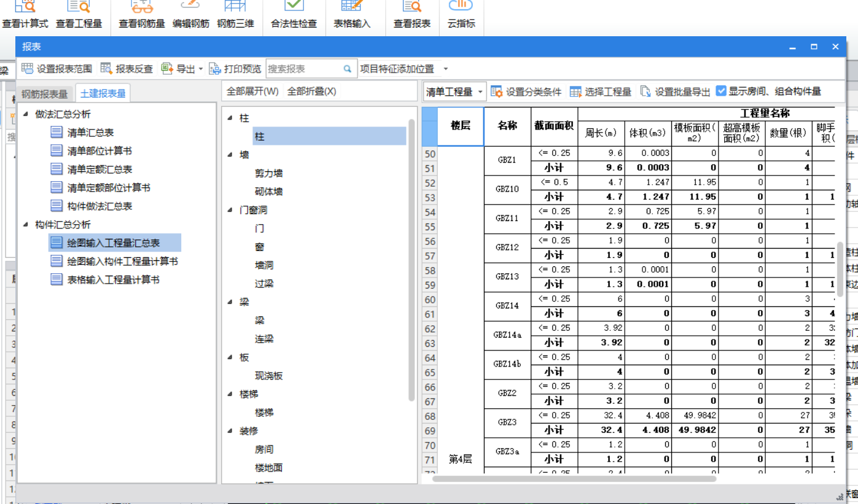Viewport: 858px width, 504px height.
Task: Click 全部折叠(X) button
Action: 312,91
